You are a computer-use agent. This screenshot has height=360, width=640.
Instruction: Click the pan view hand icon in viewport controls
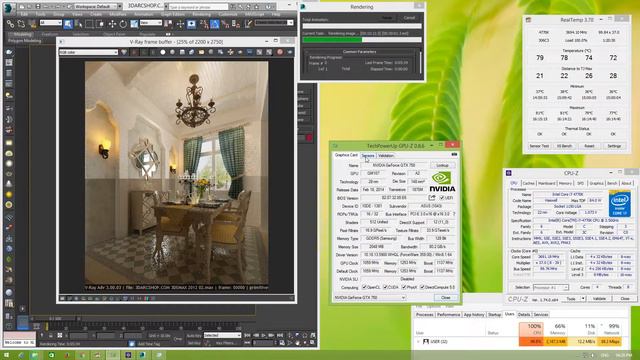pyautogui.click(x=298, y=343)
